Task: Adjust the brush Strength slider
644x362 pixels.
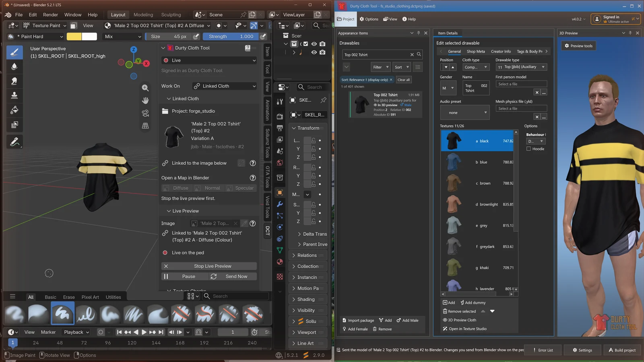Action: [231, 36]
